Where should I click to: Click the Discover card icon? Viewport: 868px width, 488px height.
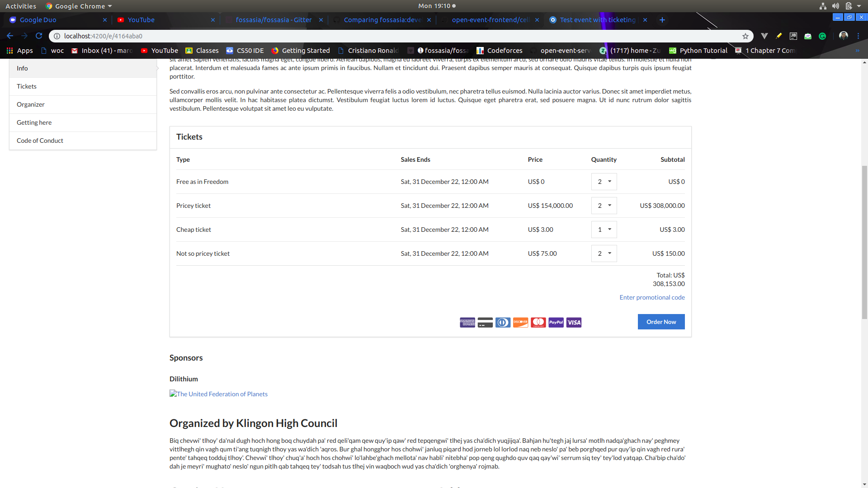pyautogui.click(x=520, y=323)
